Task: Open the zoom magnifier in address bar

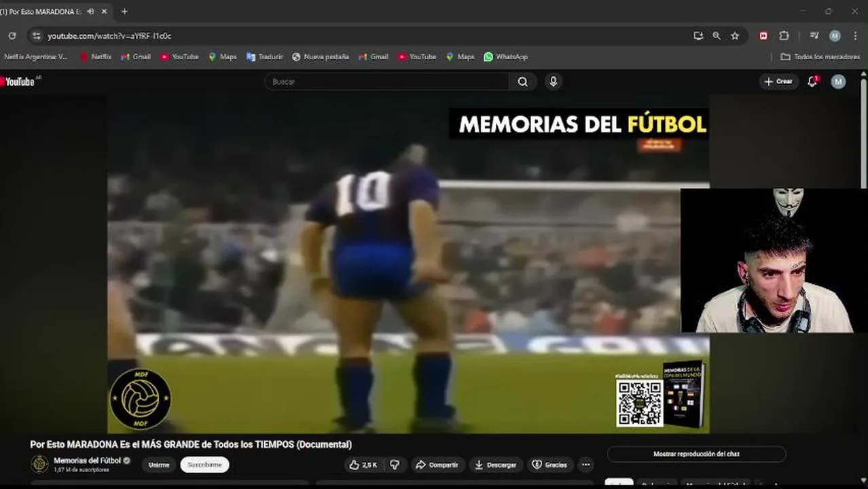Action: [x=717, y=36]
